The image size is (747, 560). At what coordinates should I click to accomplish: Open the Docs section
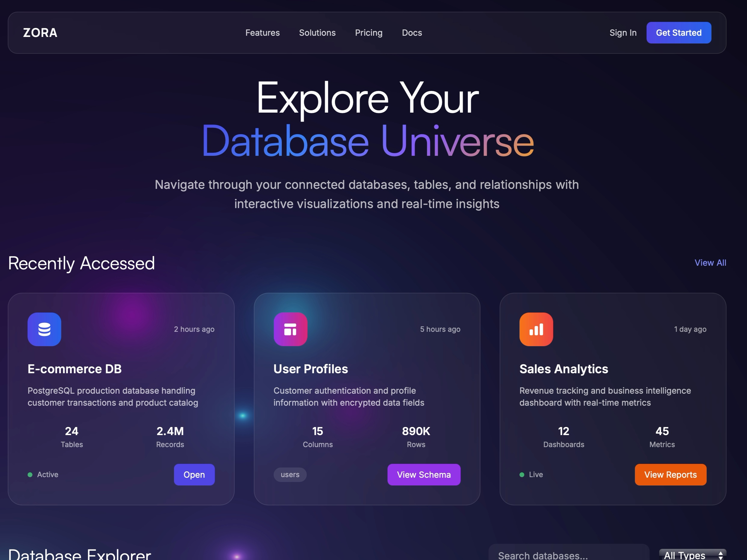click(412, 32)
